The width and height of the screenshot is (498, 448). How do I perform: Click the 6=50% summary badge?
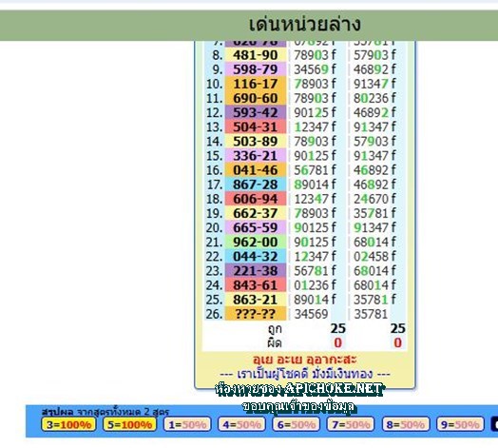click(297, 424)
